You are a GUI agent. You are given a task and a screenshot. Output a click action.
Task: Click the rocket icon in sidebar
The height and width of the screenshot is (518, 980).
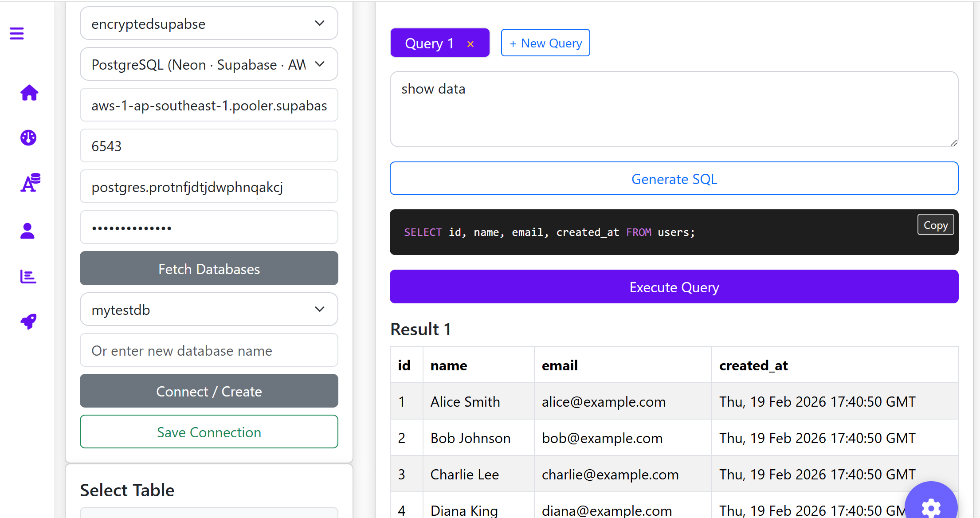(x=28, y=322)
